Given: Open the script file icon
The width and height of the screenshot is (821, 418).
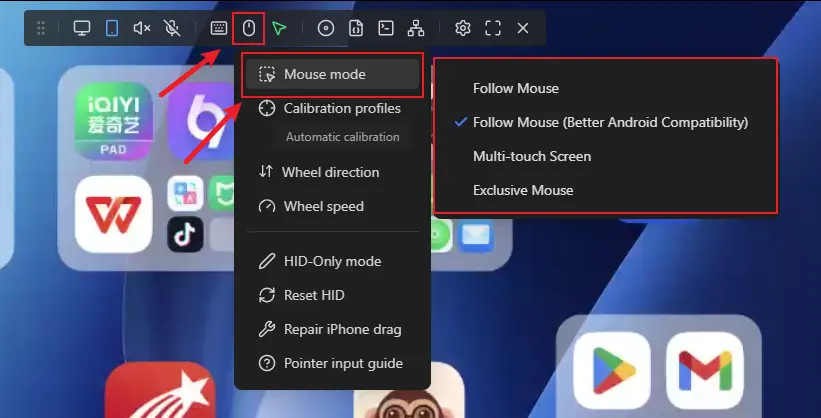Looking at the screenshot, I should 356,28.
